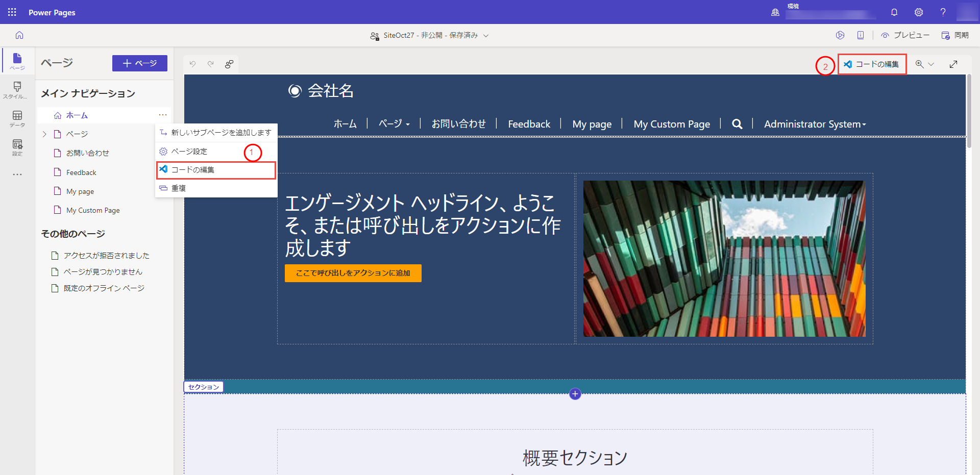Open the Pages workspace in left rail
This screenshot has width=980, height=475.
pyautogui.click(x=17, y=61)
